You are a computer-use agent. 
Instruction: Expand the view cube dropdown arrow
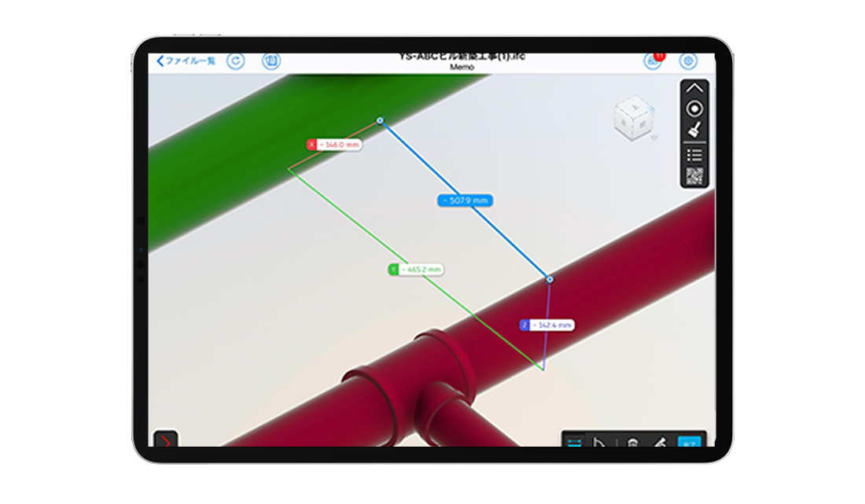654,138
